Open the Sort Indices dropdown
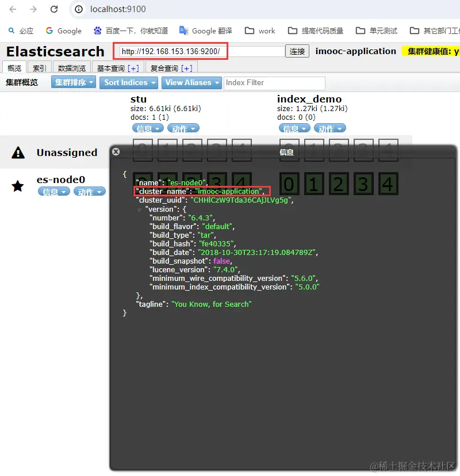 click(x=129, y=82)
